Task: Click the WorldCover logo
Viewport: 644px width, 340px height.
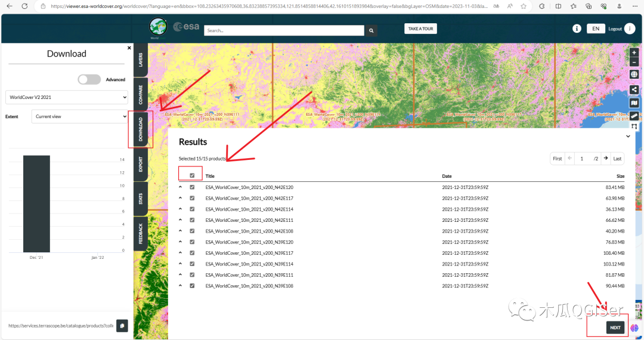Action: (x=158, y=27)
